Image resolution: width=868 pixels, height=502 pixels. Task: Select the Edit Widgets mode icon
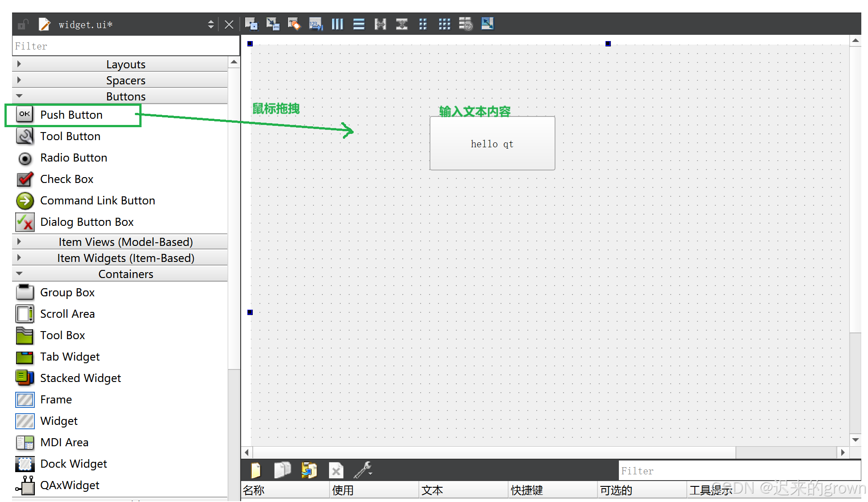coord(251,24)
